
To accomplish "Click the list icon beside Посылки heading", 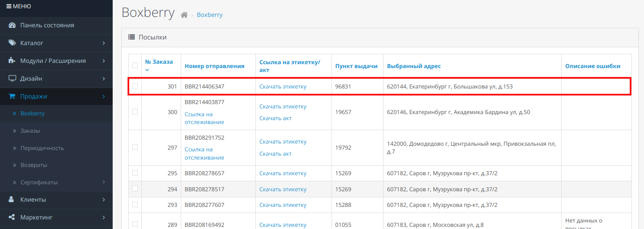I will pos(132,37).
